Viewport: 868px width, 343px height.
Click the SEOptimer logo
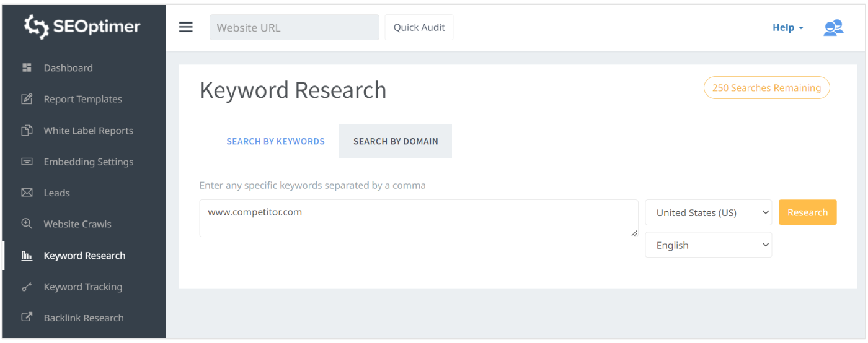coord(82,27)
